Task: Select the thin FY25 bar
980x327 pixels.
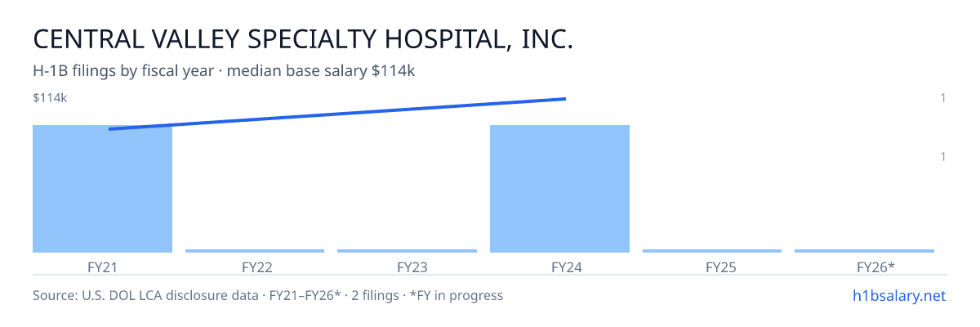Action: (x=712, y=251)
